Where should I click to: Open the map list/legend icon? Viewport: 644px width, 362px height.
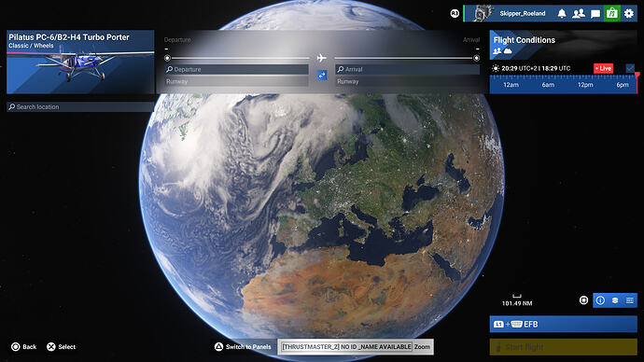pos(630,300)
